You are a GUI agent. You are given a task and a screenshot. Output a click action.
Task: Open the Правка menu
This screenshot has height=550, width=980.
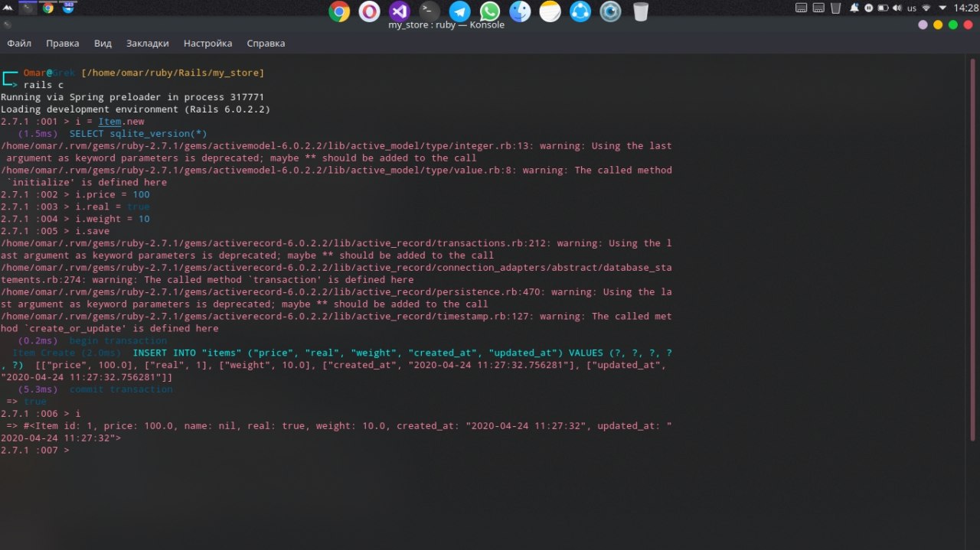pyautogui.click(x=63, y=44)
